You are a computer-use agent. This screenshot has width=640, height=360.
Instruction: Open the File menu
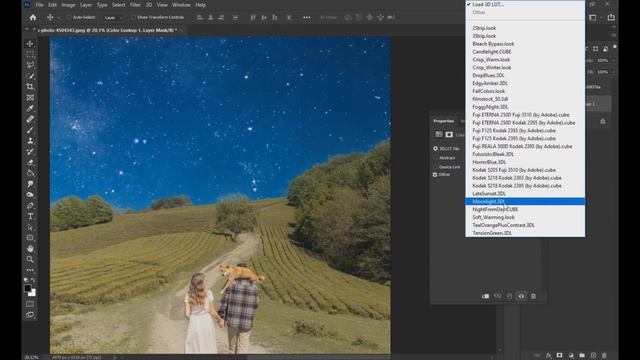(x=40, y=5)
